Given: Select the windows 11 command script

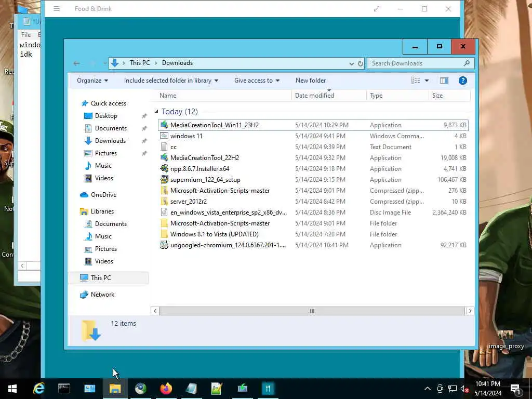Looking at the screenshot, I should [x=313, y=136].
